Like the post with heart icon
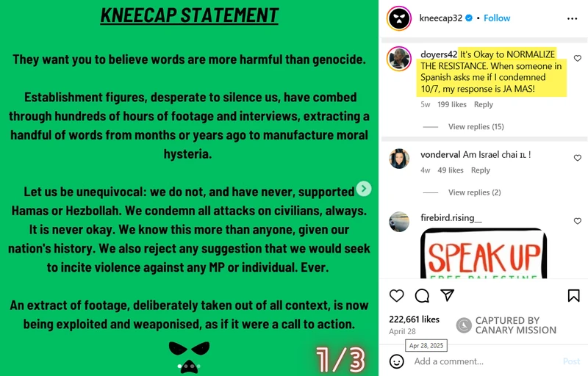This screenshot has height=376, width=588. [x=397, y=296]
